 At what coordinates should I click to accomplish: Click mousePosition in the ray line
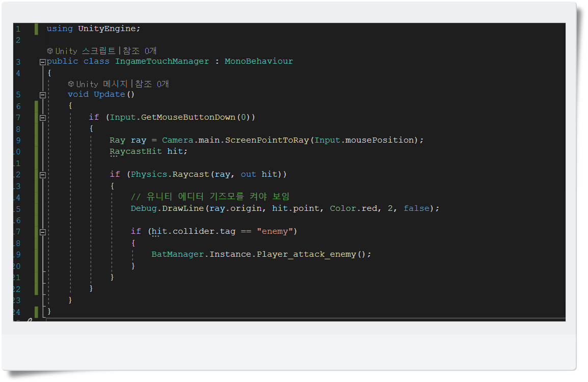379,140
